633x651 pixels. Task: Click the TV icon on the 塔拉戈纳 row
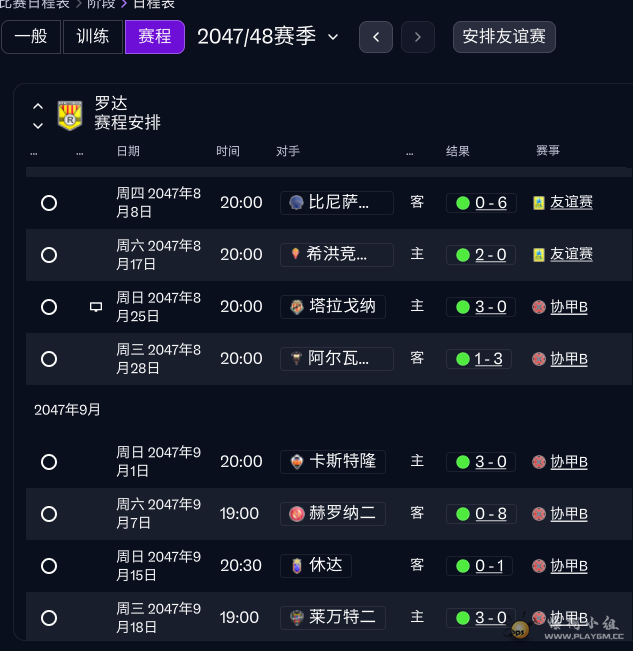pyautogui.click(x=96, y=307)
